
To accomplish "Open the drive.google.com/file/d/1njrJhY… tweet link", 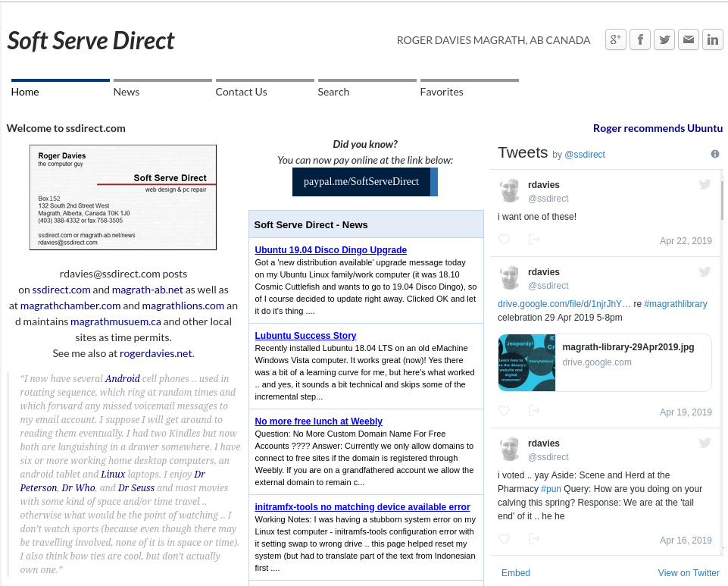I will (x=564, y=304).
